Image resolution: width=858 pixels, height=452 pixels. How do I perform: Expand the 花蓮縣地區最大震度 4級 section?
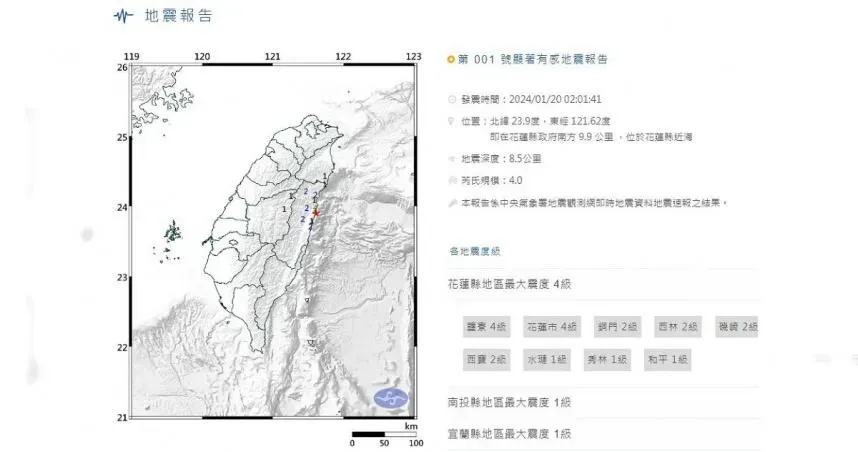click(x=509, y=285)
